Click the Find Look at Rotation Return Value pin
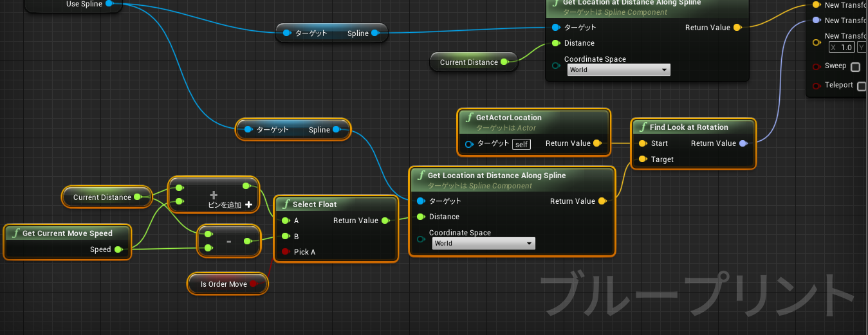The image size is (868, 335). pos(743,143)
